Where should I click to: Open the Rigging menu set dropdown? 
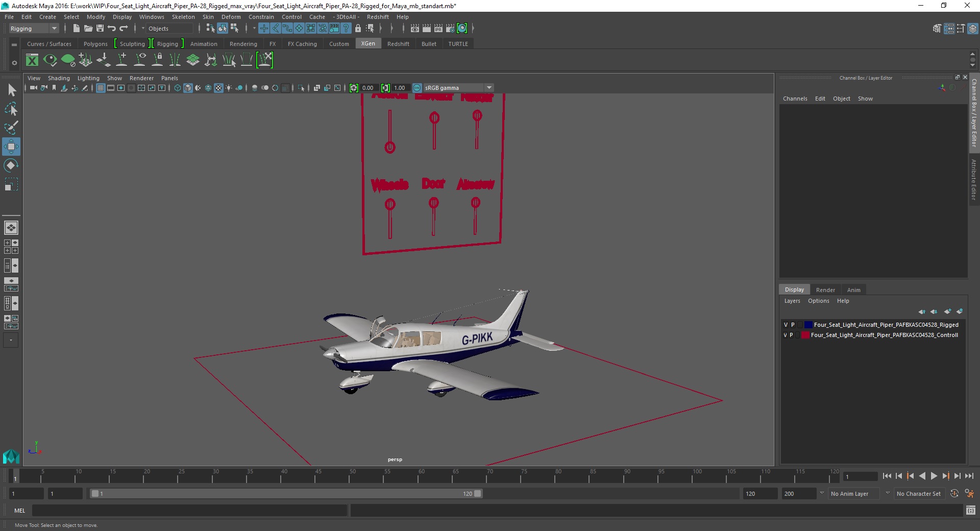click(34, 29)
